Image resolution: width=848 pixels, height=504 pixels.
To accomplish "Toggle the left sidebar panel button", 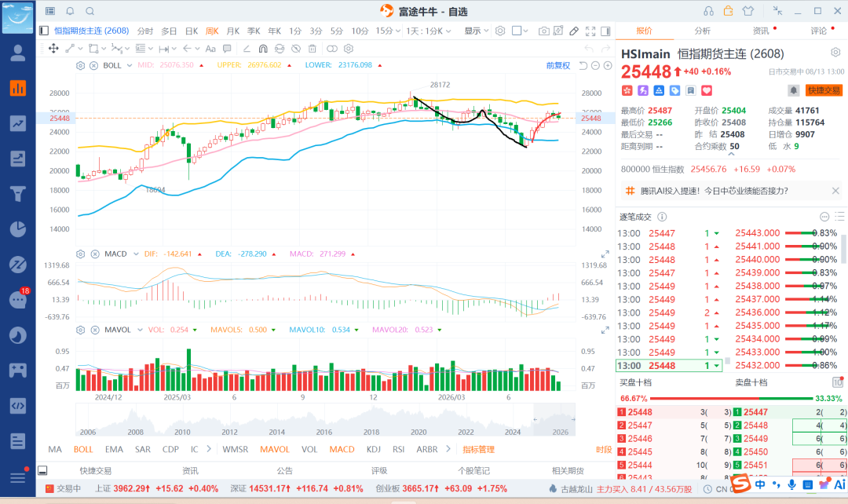I will point(44,31).
